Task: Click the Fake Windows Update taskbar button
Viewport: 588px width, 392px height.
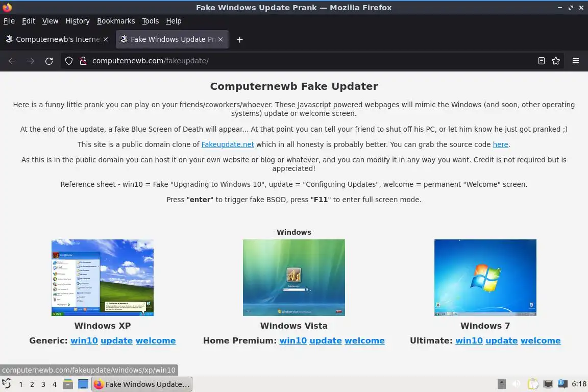Action: tap(142, 384)
